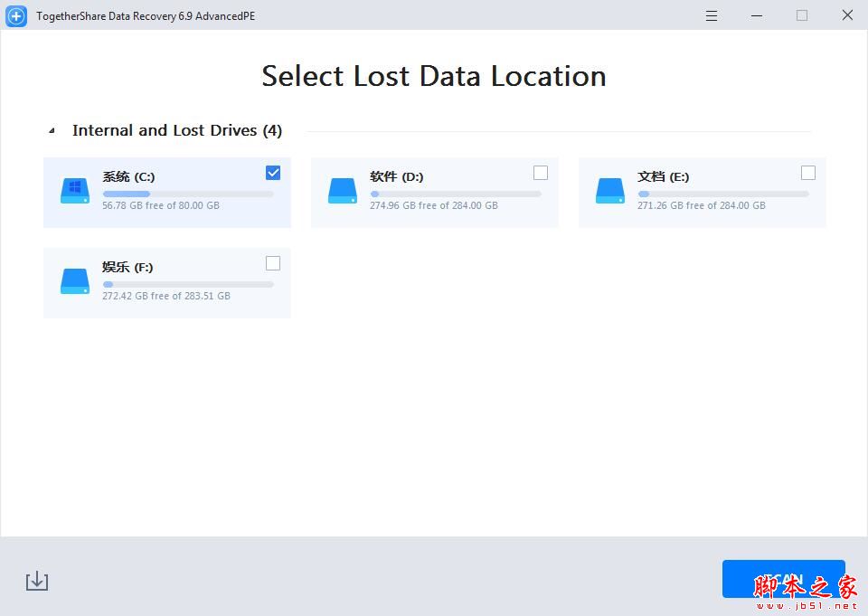Close the TogetherShare Data Recovery window
Viewport: 868px width, 616px height.
click(847, 15)
